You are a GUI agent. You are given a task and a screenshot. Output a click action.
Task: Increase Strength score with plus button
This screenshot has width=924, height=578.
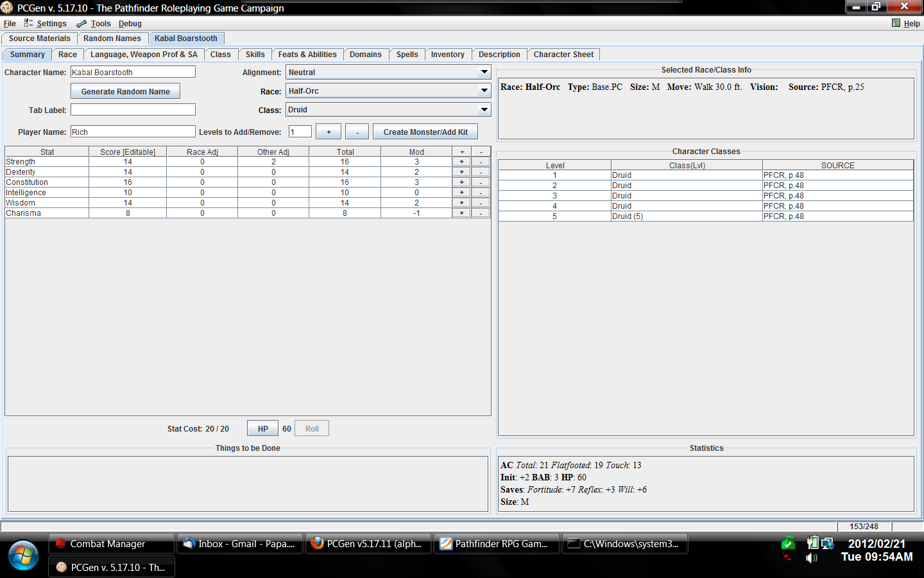coord(461,162)
